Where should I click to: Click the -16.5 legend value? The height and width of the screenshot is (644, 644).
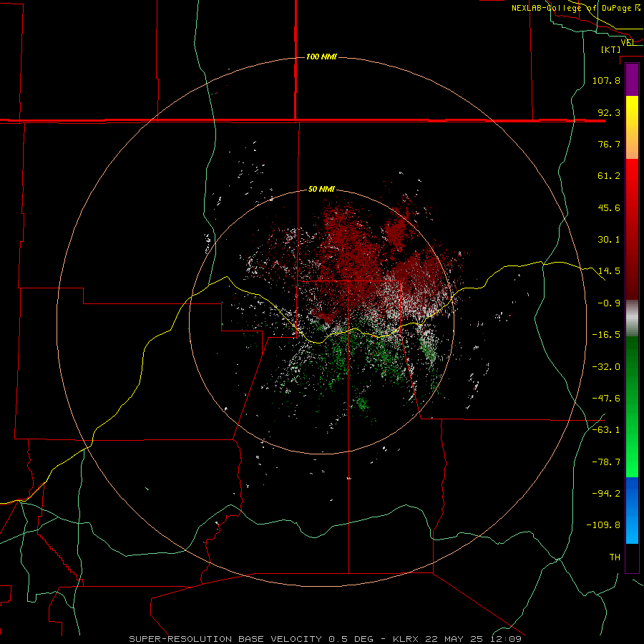pyautogui.click(x=606, y=335)
